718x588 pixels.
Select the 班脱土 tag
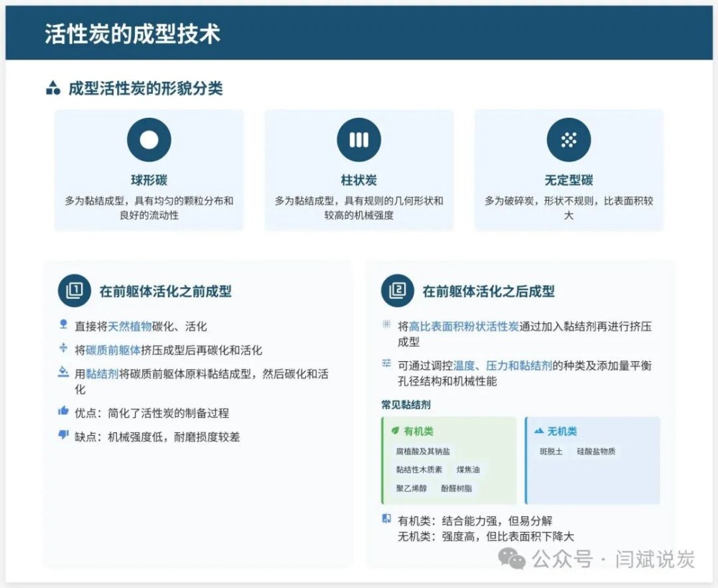click(x=551, y=452)
